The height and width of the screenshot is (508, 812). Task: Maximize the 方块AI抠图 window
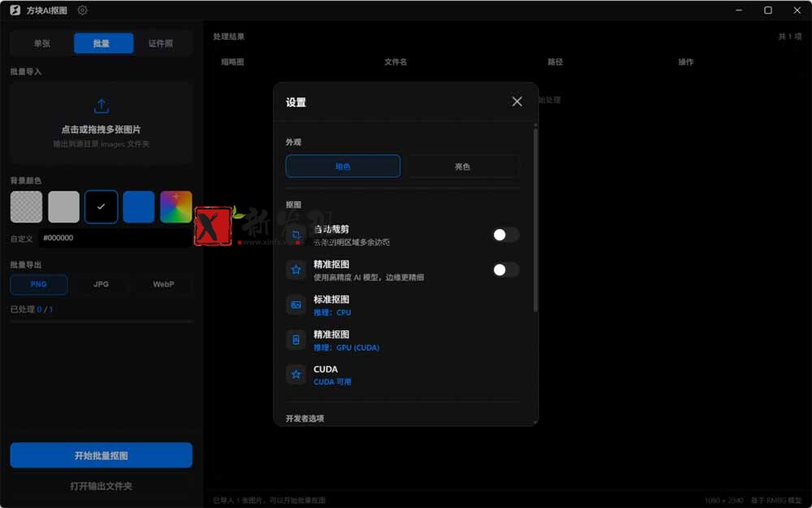coord(768,11)
